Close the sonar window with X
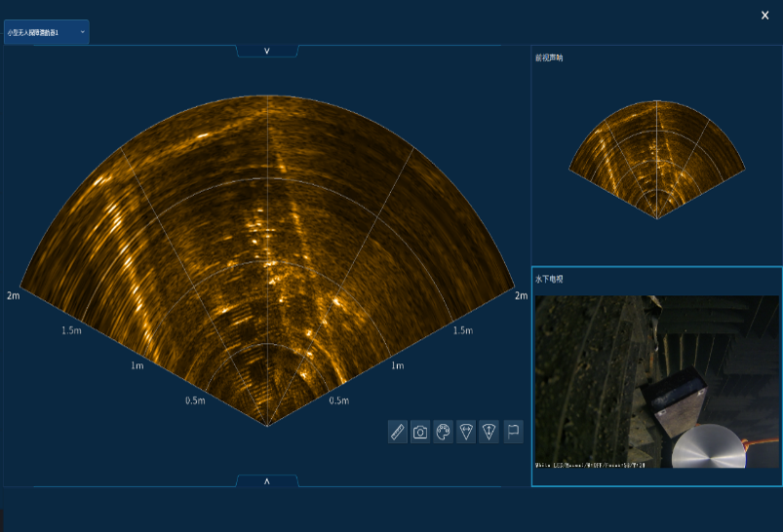This screenshot has height=532, width=783. [765, 15]
